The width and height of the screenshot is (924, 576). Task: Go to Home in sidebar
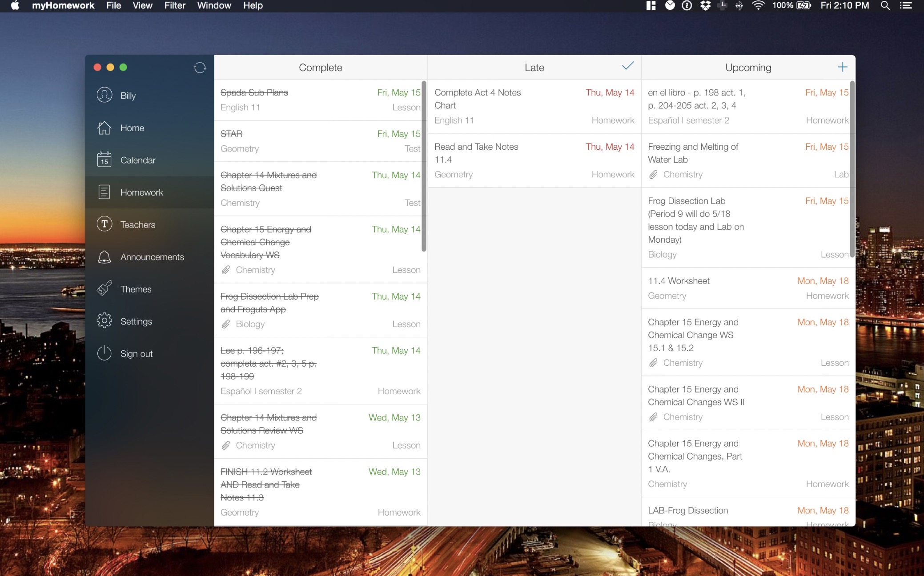click(104, 128)
